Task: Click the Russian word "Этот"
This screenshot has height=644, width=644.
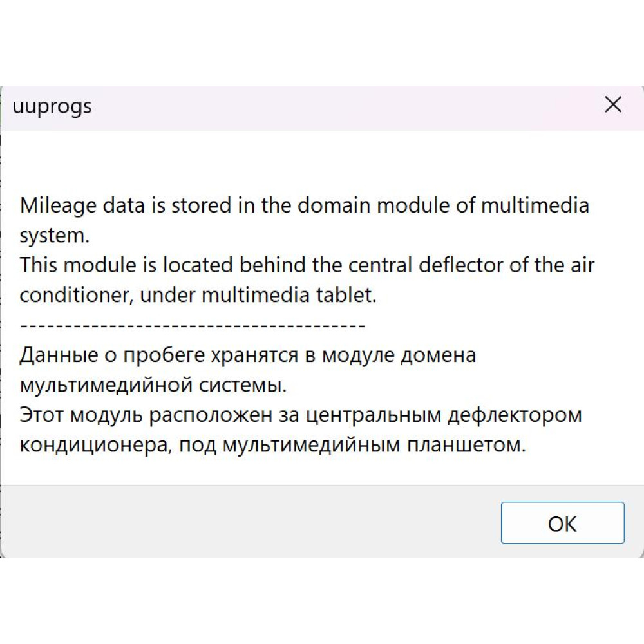Action: (x=41, y=415)
